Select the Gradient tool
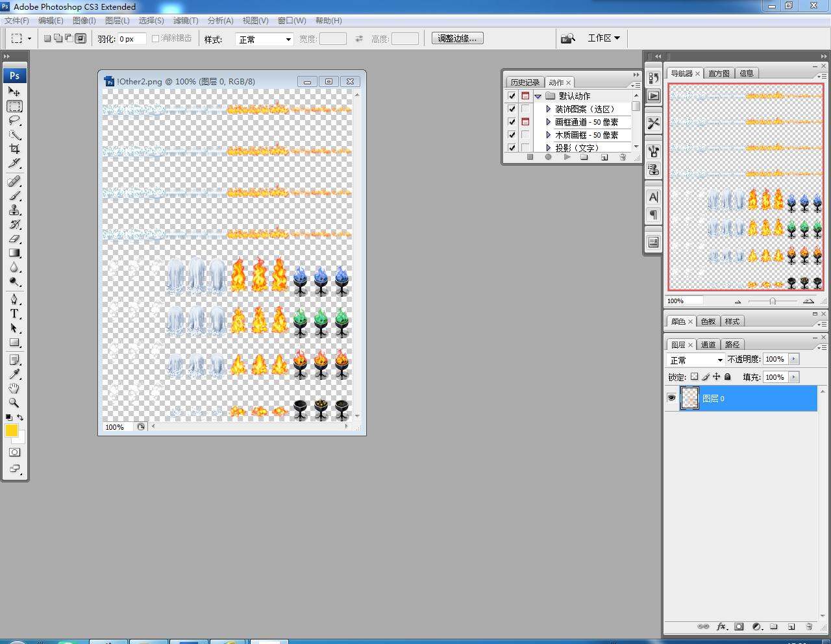 (14, 253)
